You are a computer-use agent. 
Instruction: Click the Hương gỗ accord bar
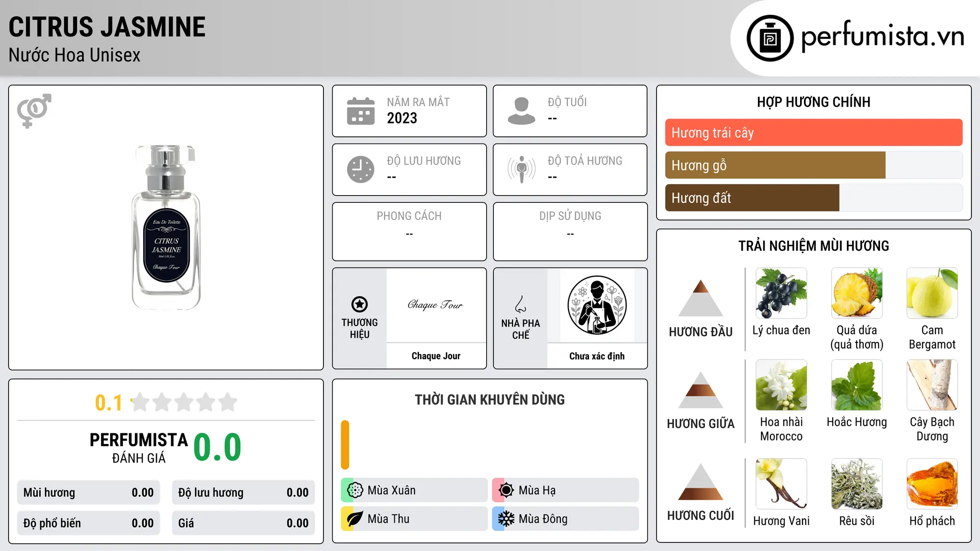[813, 165]
